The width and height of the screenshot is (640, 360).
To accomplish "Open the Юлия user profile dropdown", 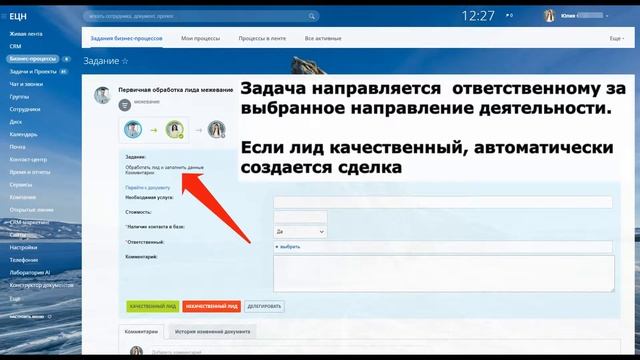I will [x=584, y=16].
